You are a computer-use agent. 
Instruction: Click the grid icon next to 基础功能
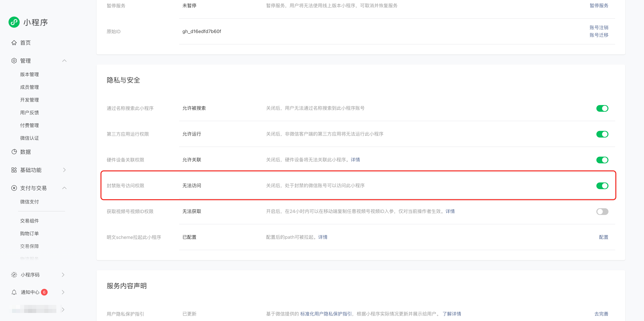(14, 170)
